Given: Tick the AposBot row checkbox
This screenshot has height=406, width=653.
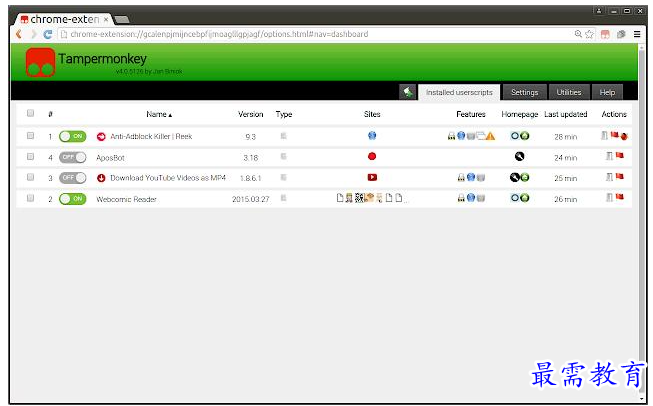Looking at the screenshot, I should coord(30,157).
